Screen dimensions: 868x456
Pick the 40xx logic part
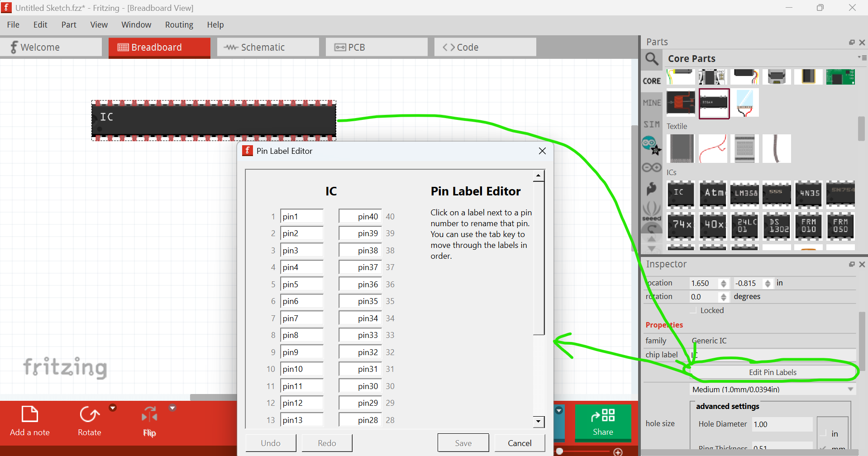713,225
